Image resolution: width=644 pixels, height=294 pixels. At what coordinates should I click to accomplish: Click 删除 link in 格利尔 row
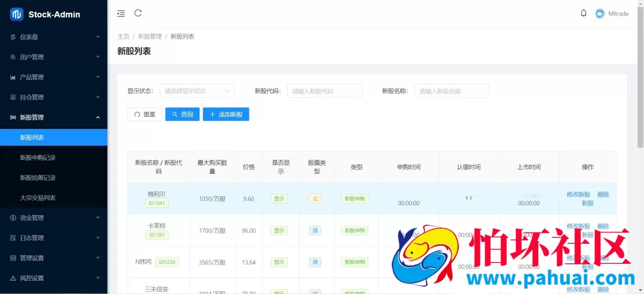[603, 194]
